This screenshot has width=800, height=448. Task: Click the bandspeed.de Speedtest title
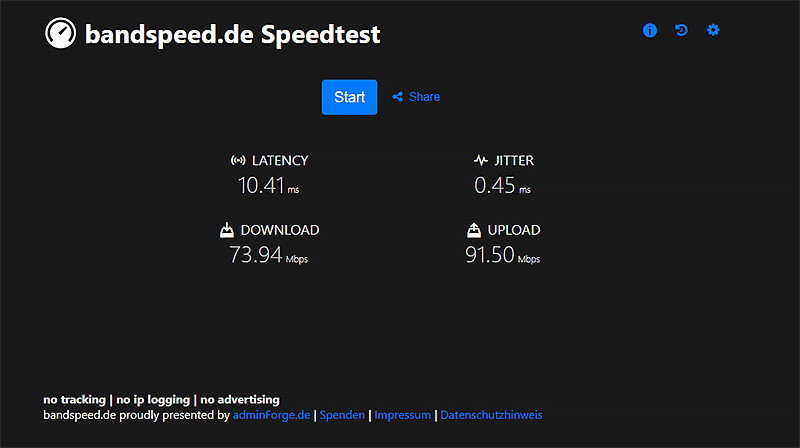232,34
